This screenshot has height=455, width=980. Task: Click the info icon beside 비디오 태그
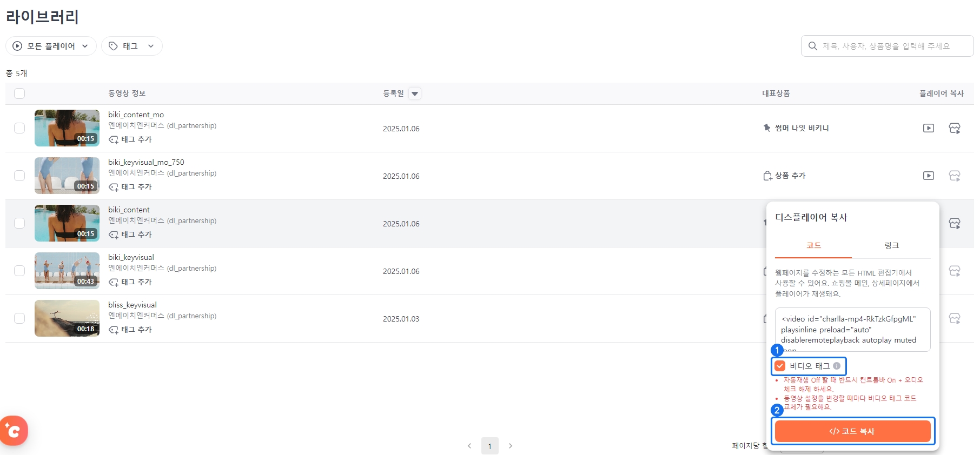pyautogui.click(x=837, y=366)
